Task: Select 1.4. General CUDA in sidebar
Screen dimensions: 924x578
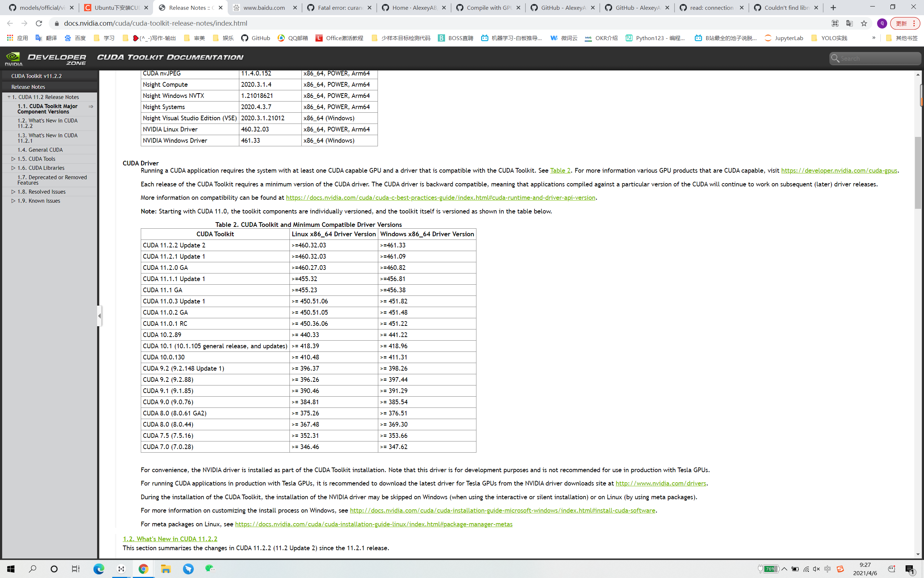Action: coord(40,150)
